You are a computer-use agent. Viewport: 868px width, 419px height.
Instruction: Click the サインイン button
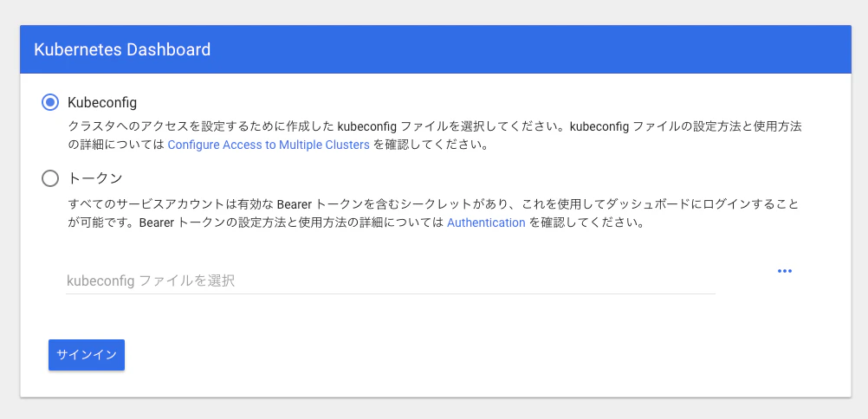pos(87,355)
